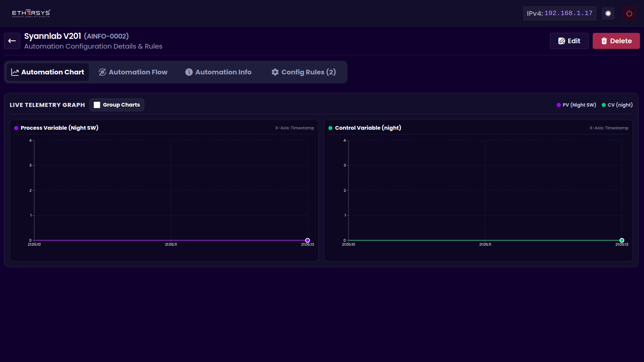Viewport: 644px width, 362px height.
Task: Click the LIVE TELEMETRY GRAPH heading
Action: (x=47, y=105)
